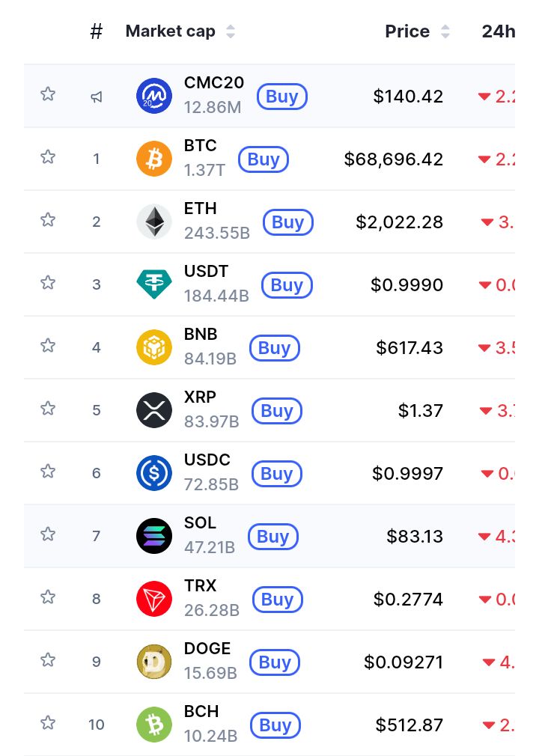Click the BNB coin logo
Image resolution: width=539 pixels, height=756 pixels.
154,348
